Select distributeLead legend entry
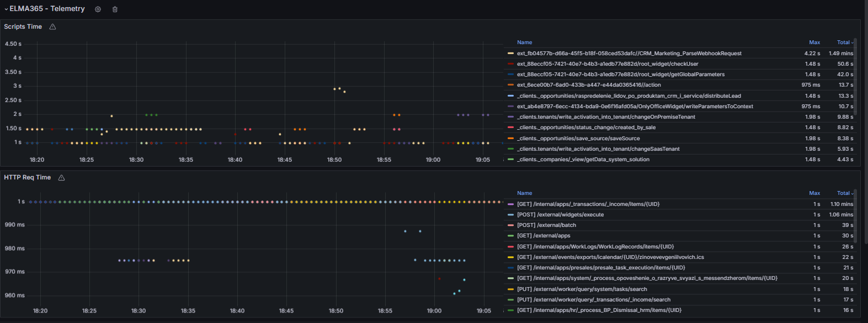Image resolution: width=868 pixels, height=323 pixels. coord(629,96)
